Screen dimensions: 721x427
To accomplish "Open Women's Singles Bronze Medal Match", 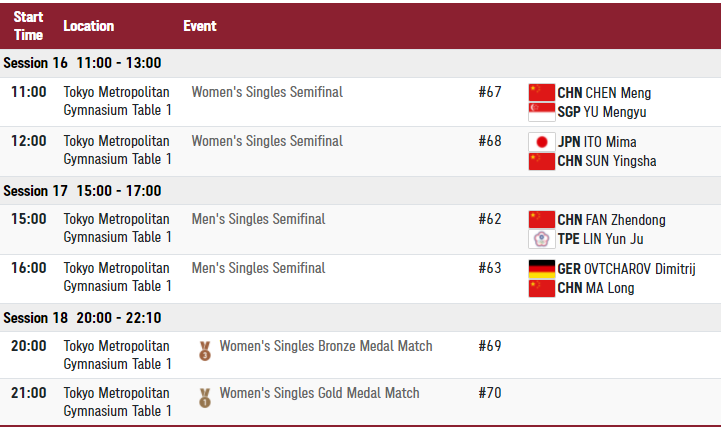I will [x=326, y=346].
